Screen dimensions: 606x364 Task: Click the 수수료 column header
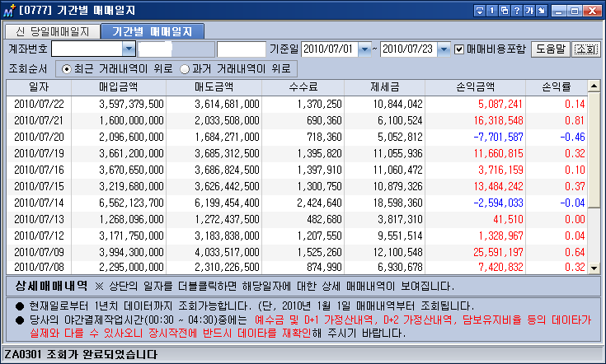303,86
